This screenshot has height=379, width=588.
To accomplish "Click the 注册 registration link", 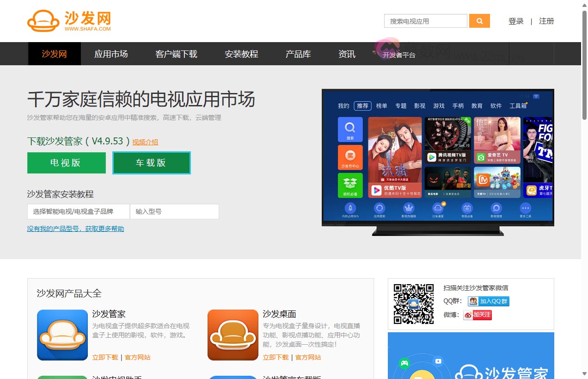I will tap(546, 21).
